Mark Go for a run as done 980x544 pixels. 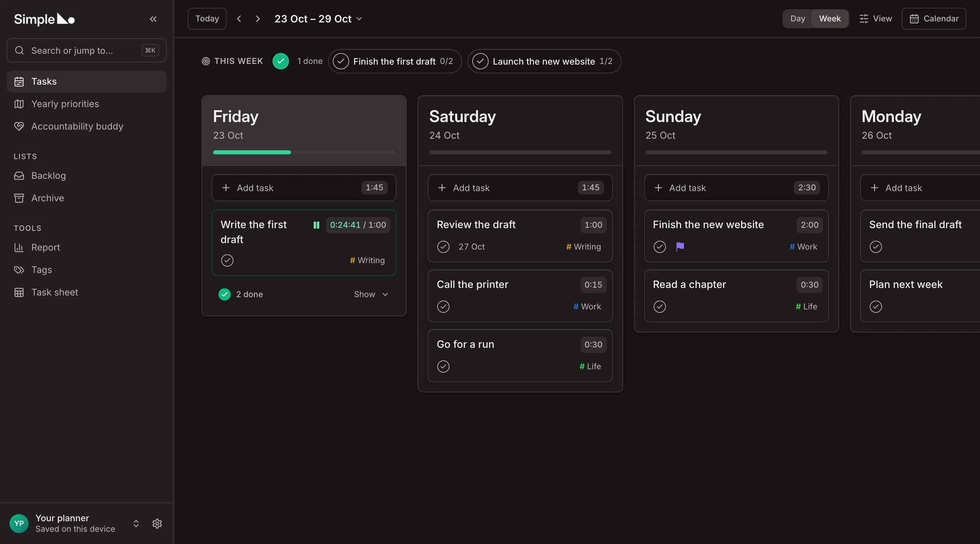click(x=443, y=367)
